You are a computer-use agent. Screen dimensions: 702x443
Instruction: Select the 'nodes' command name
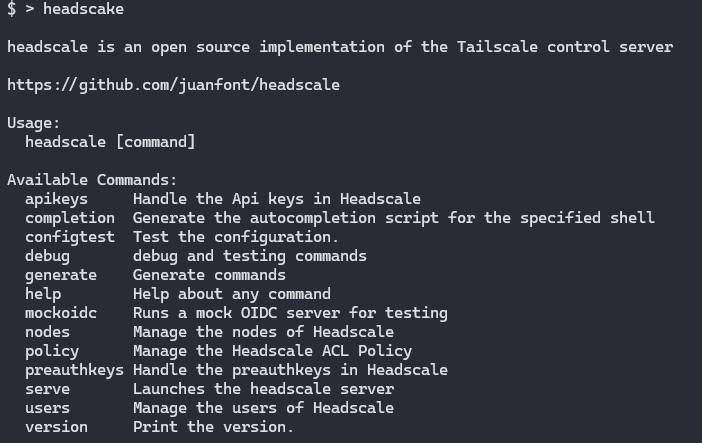pyautogui.click(x=47, y=332)
